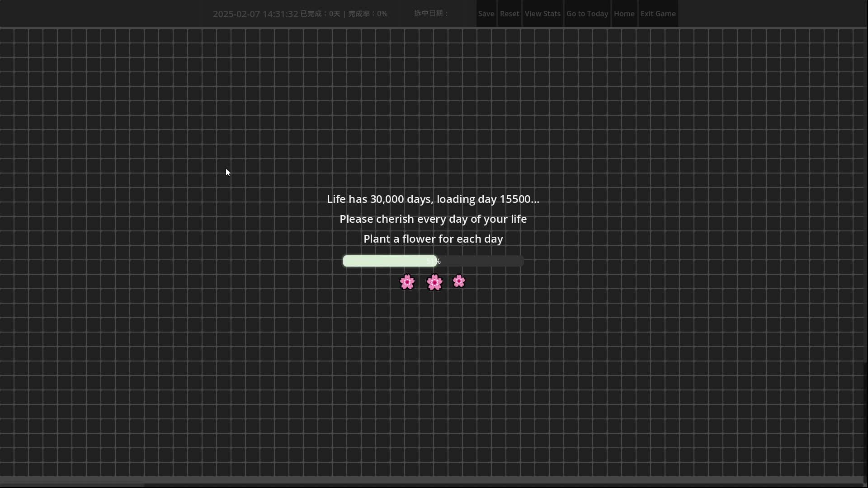Click the 已完成 0天 completed days text
Viewport: 868px width, 488px height.
320,14
